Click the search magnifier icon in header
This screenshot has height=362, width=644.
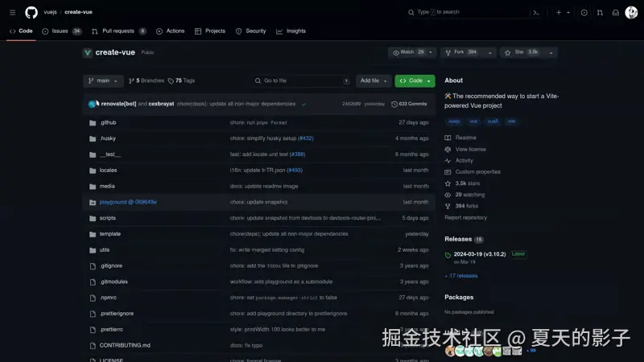click(x=411, y=12)
